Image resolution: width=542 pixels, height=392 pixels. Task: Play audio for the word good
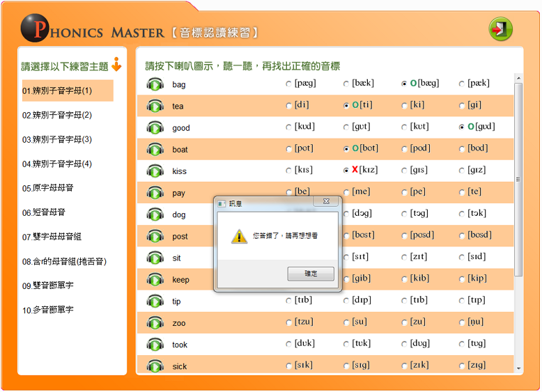[155, 128]
